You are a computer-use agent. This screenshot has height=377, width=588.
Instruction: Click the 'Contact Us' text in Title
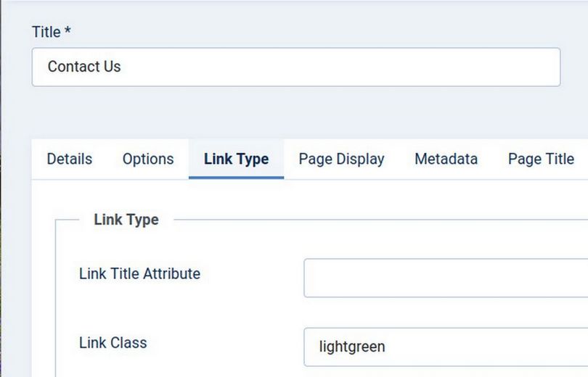click(x=84, y=67)
